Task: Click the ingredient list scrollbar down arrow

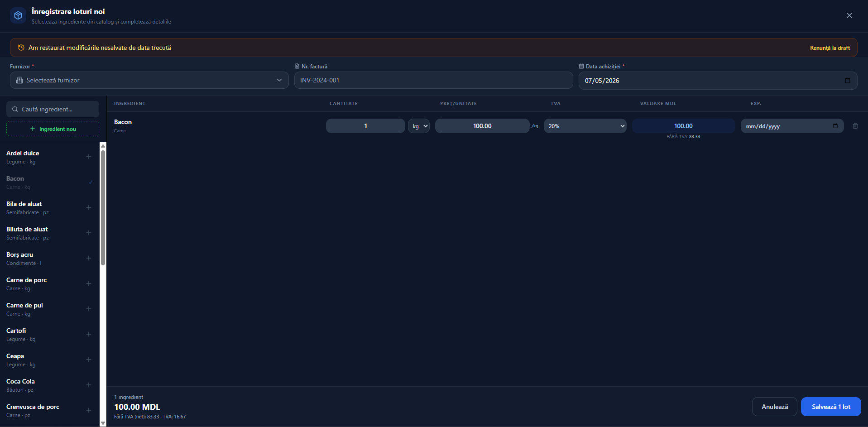Action: pos(103,423)
